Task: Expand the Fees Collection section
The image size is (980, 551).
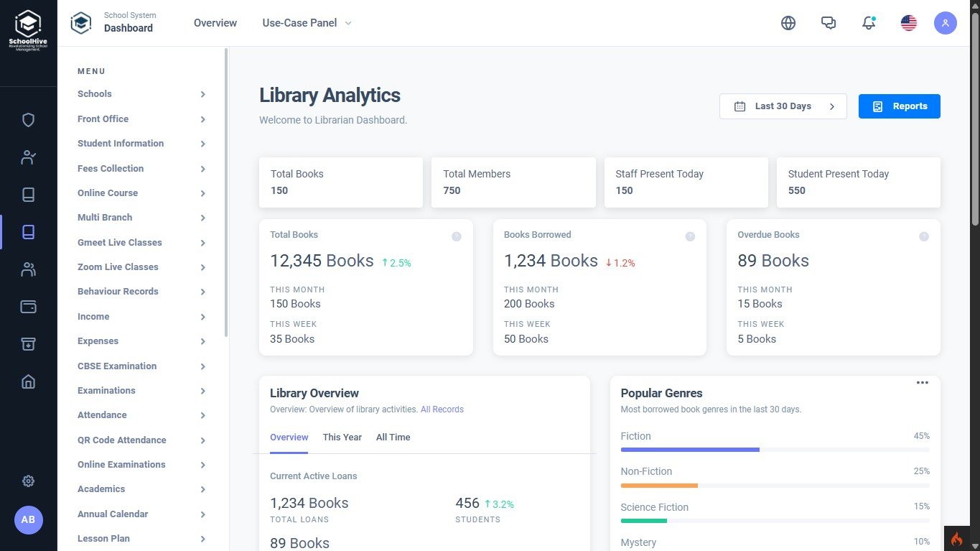Action: [x=141, y=168]
